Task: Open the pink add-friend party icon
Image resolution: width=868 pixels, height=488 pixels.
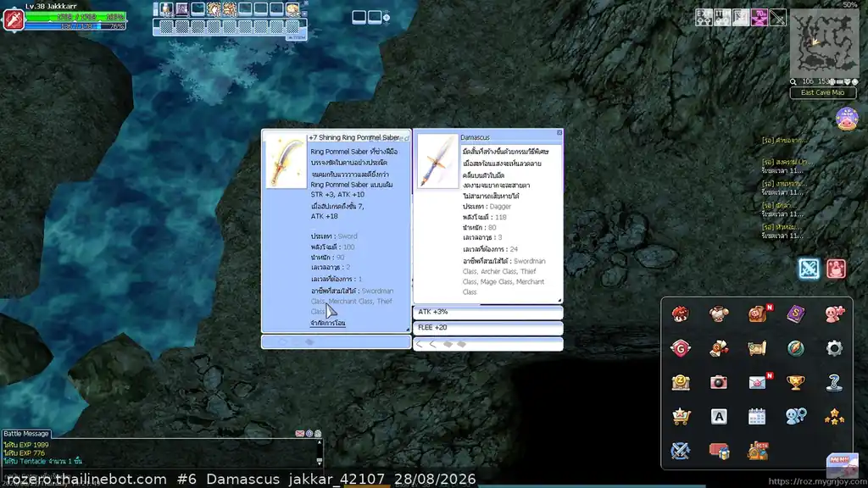Action: click(x=834, y=313)
